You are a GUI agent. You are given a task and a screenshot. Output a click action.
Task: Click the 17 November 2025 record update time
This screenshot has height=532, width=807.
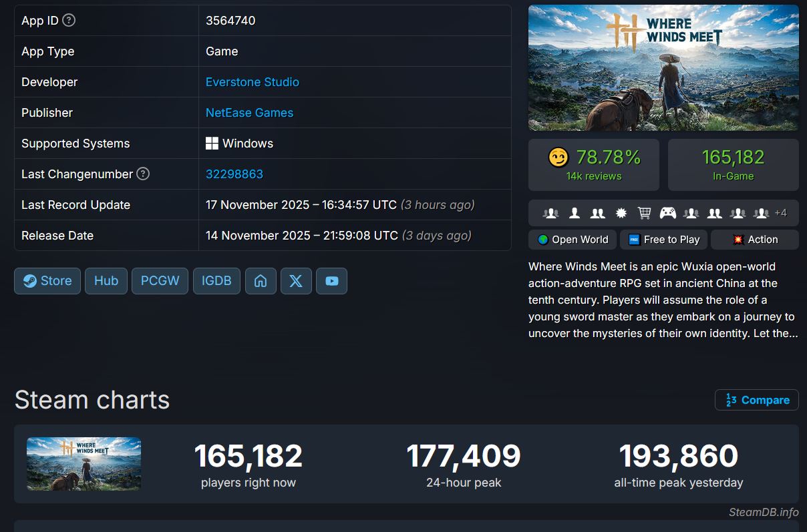tap(301, 205)
